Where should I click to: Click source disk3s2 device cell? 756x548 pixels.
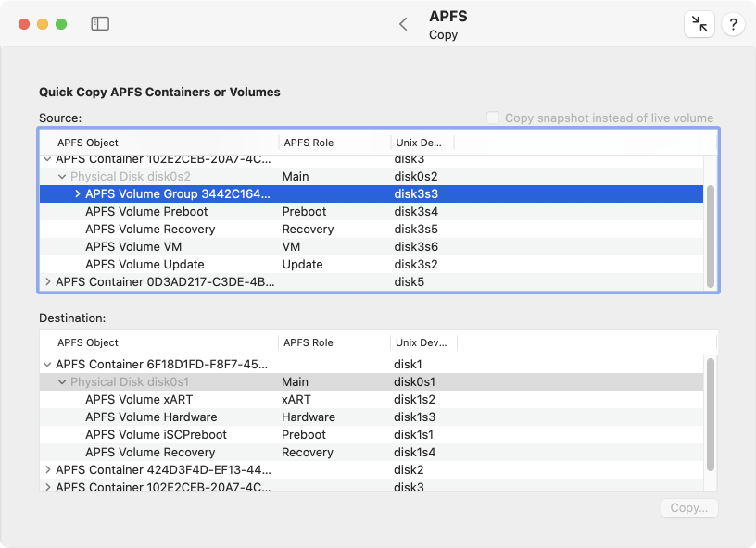[416, 265]
